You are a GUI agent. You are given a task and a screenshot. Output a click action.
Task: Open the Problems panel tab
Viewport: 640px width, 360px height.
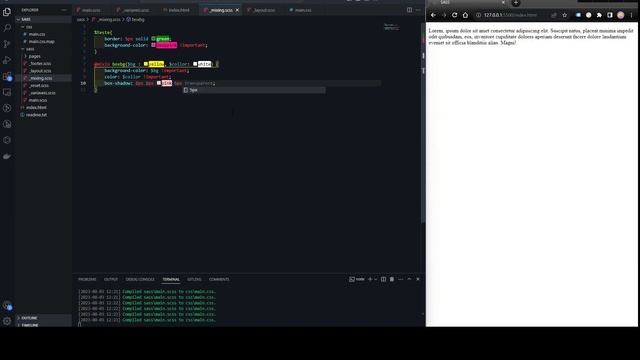click(87, 279)
